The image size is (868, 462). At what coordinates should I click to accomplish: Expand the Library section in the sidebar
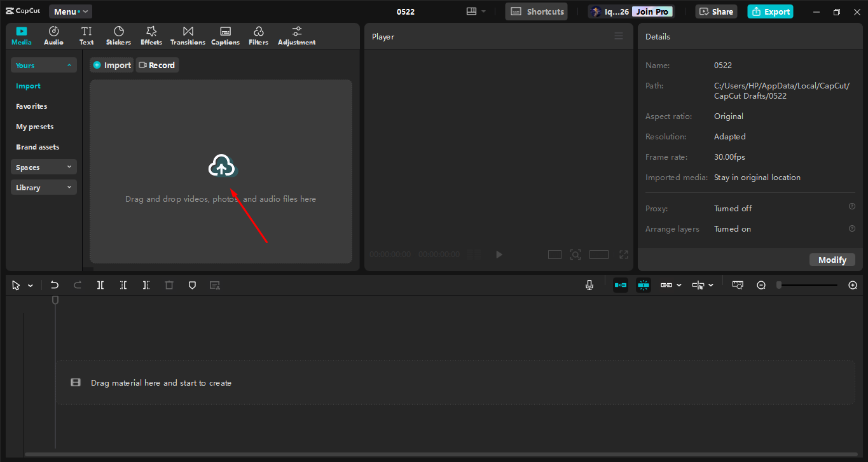coord(43,187)
